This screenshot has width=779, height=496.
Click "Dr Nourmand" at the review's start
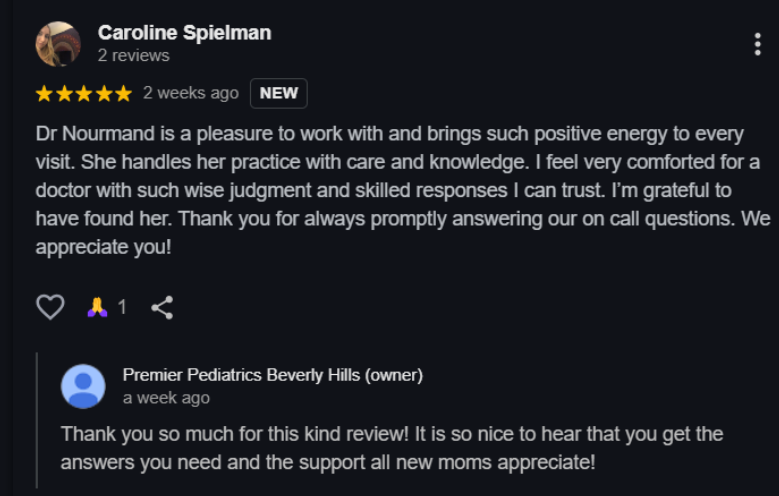pyautogui.click(x=95, y=134)
